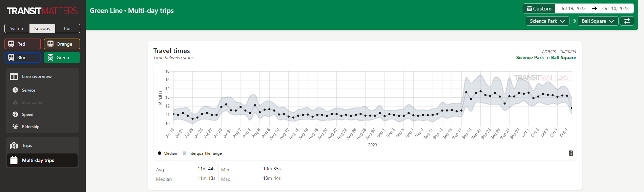Viewport: 644px width, 192px height.
Task: Open the Custom date range selector
Action: point(539,8)
